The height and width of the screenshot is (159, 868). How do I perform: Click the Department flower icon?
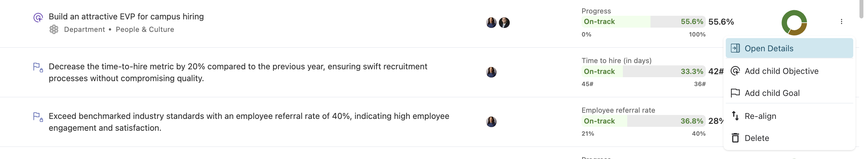point(54,29)
